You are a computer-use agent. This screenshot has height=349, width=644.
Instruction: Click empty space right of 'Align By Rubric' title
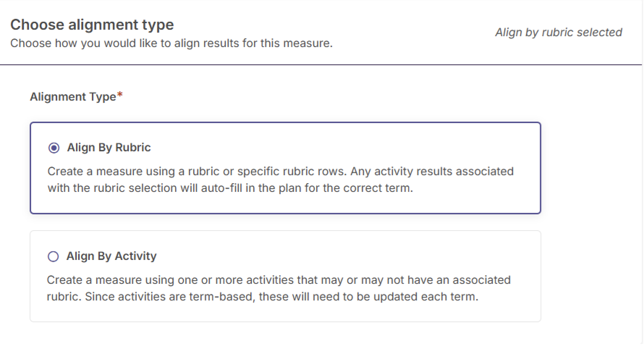click(326, 148)
